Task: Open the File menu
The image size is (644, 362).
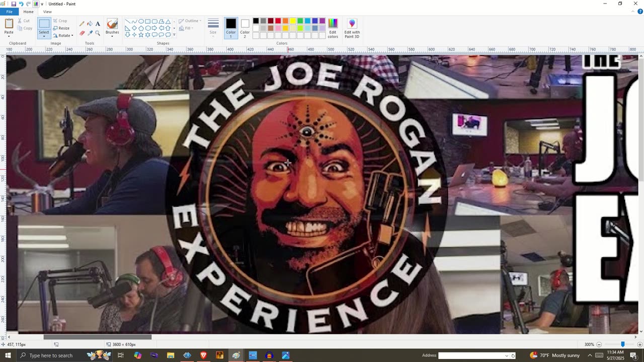Action: [x=10, y=12]
